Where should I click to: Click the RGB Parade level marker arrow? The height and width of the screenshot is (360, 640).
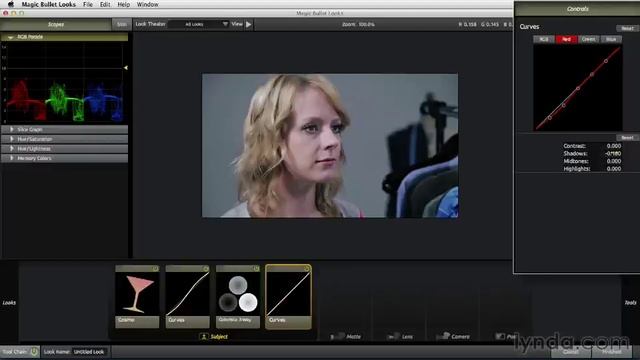pos(126,68)
